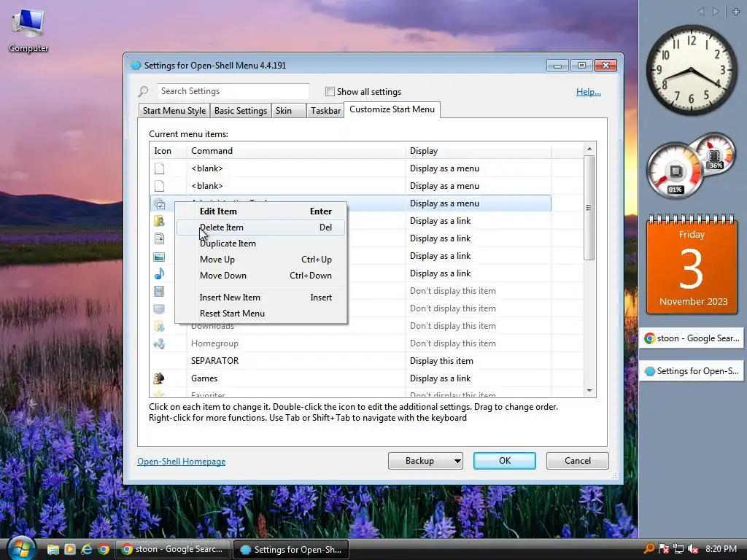This screenshot has width=747, height=560.
Task: Click the network tray icon
Action: pyautogui.click(x=678, y=549)
